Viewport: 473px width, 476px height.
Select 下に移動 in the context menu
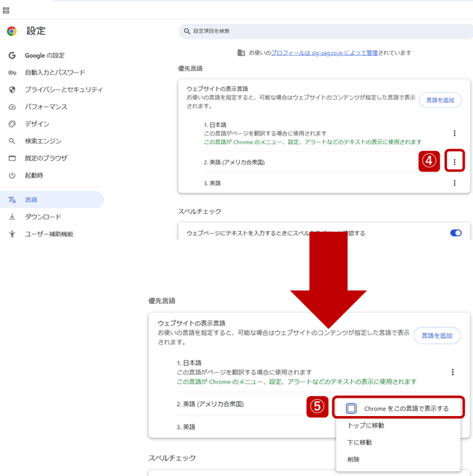[x=359, y=442]
